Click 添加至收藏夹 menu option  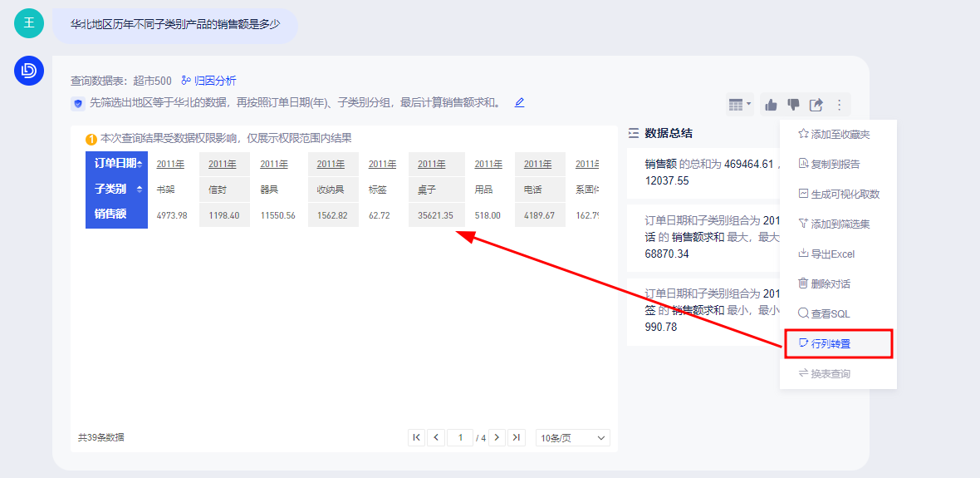coord(840,134)
